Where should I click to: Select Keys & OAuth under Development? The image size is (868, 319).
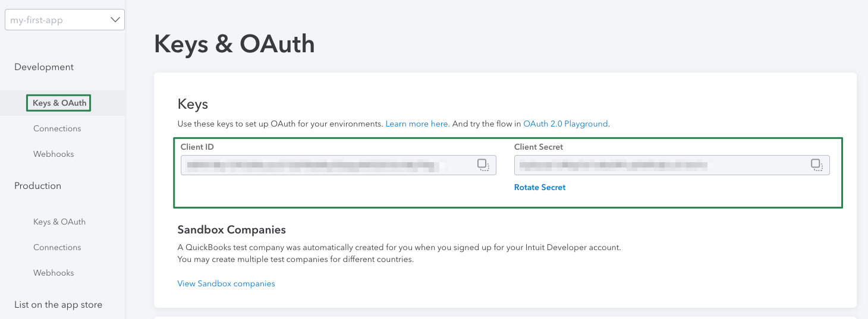59,103
